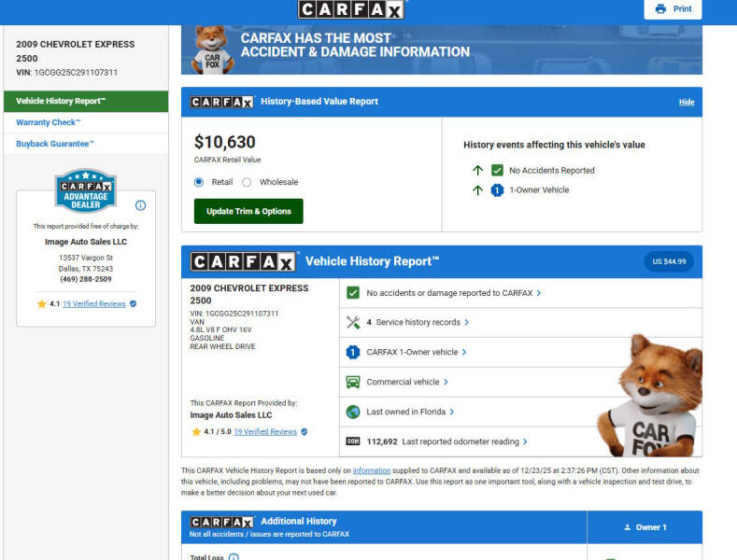Image resolution: width=737 pixels, height=560 pixels.
Task: Click the green No Accidents Reported checkmark
Action: pos(497,171)
